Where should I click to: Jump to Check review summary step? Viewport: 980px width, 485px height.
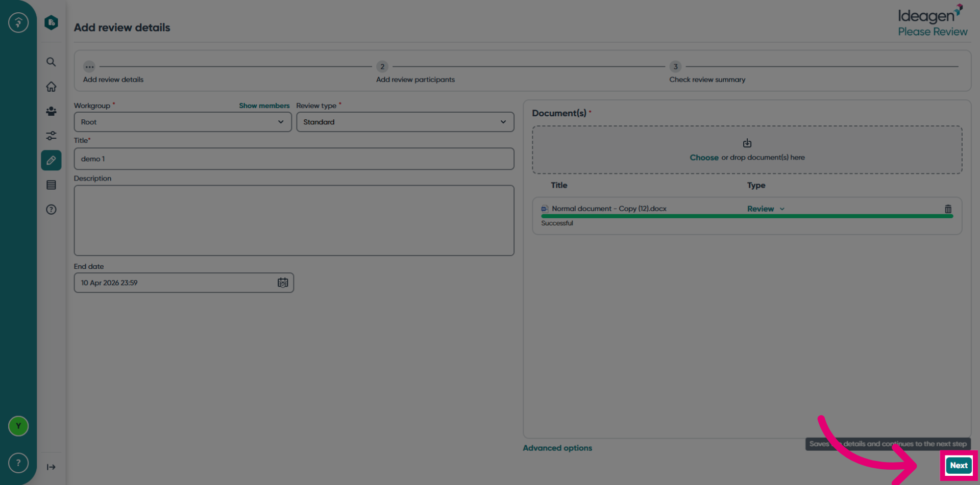[x=707, y=80]
